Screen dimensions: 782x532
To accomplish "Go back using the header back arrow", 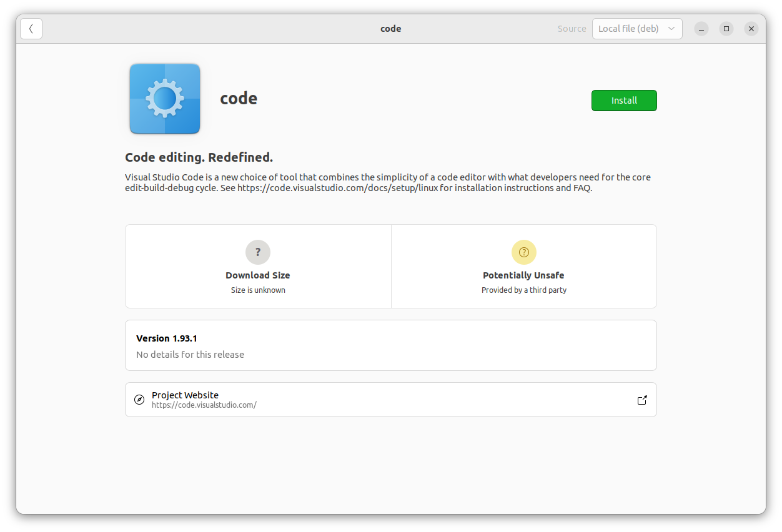I will coord(31,29).
